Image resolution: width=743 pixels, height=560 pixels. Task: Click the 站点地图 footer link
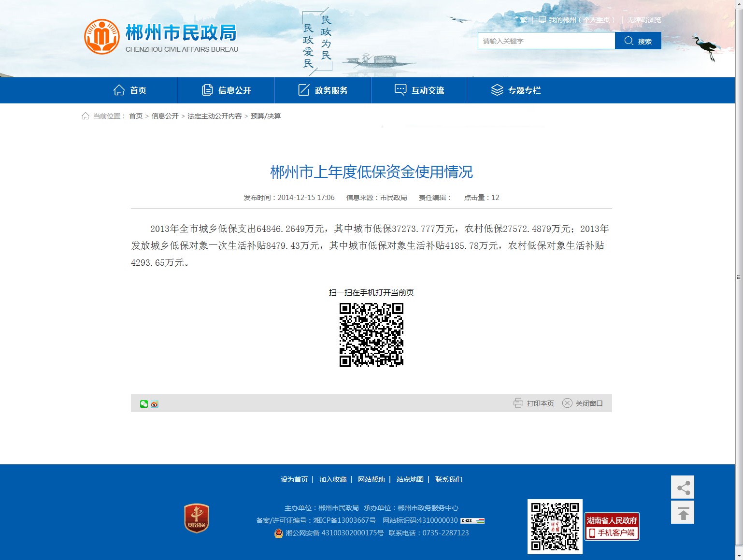[410, 479]
